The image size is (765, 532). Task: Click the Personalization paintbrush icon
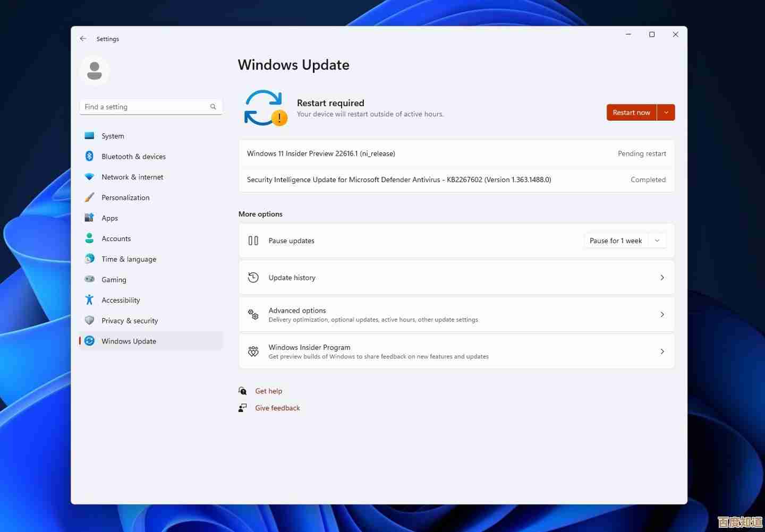pyautogui.click(x=89, y=198)
